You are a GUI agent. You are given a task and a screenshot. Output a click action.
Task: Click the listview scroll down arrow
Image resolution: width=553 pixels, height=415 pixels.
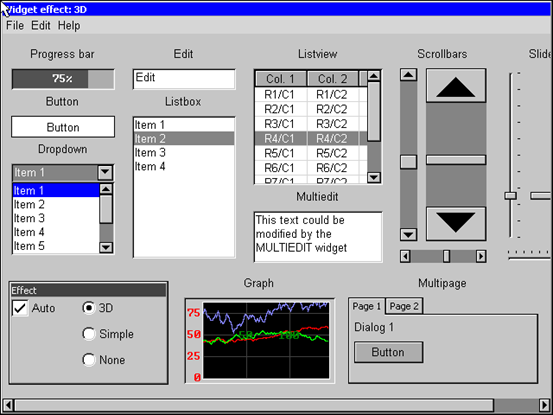point(374,177)
